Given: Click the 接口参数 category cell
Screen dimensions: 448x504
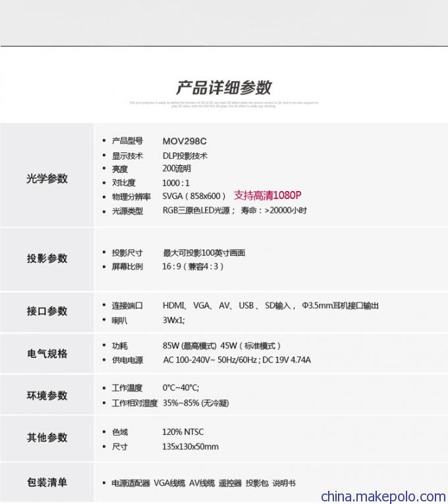Looking at the screenshot, I should click(x=47, y=311).
